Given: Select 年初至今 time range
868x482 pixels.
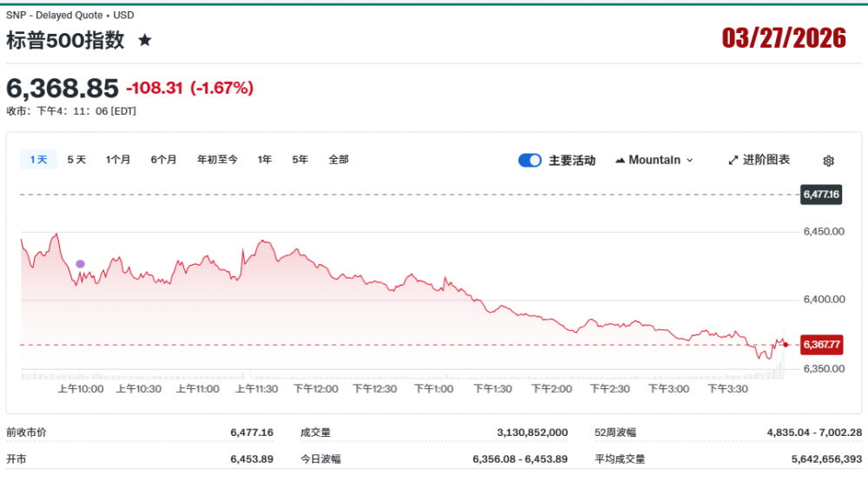Looking at the screenshot, I should [x=217, y=160].
